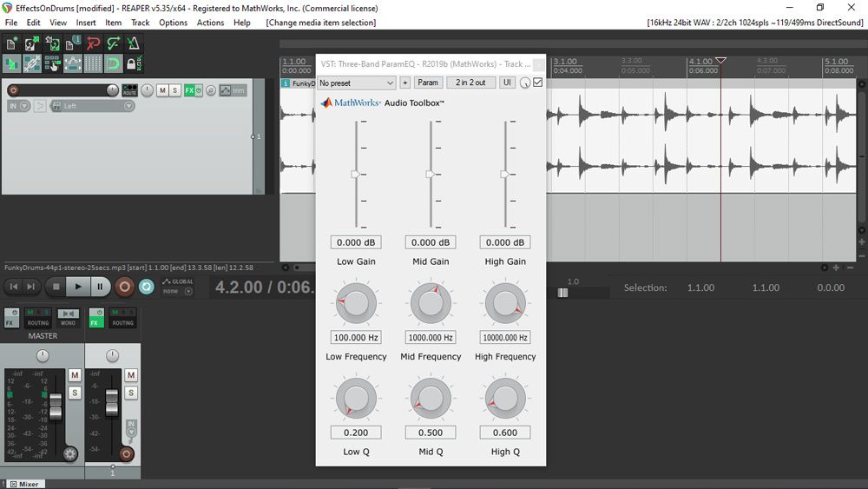This screenshot has height=489, width=868.
Task: Toggle the transport repeat loop icon
Action: point(146,286)
